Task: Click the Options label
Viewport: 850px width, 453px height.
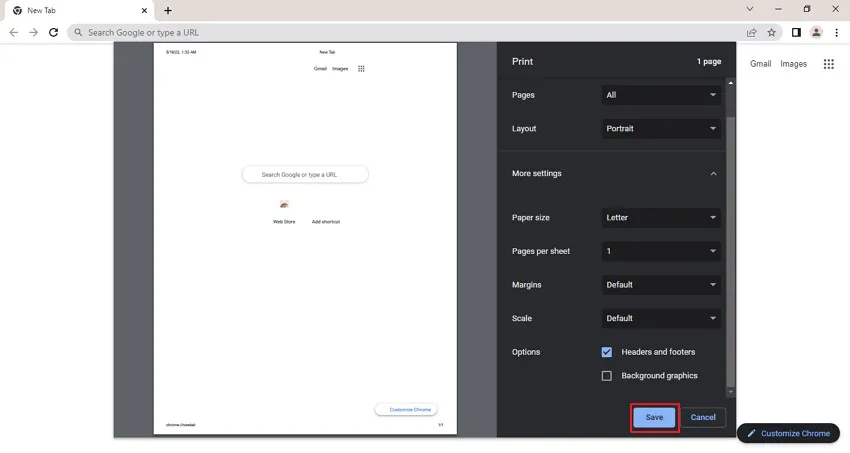Action: (x=526, y=352)
